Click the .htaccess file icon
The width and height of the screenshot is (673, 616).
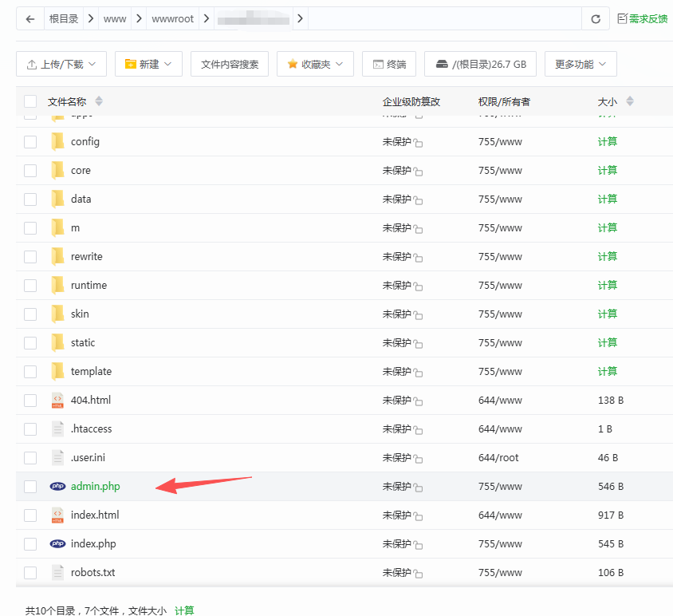tap(57, 428)
